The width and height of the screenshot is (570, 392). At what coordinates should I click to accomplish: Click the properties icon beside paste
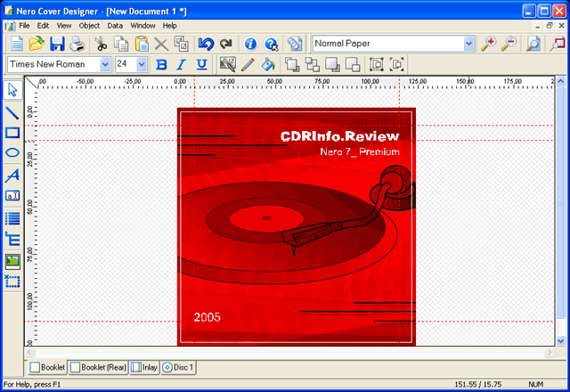pos(182,44)
